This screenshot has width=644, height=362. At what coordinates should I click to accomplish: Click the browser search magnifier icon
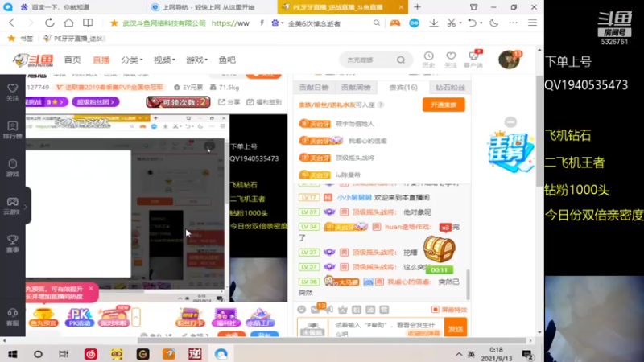(376, 23)
